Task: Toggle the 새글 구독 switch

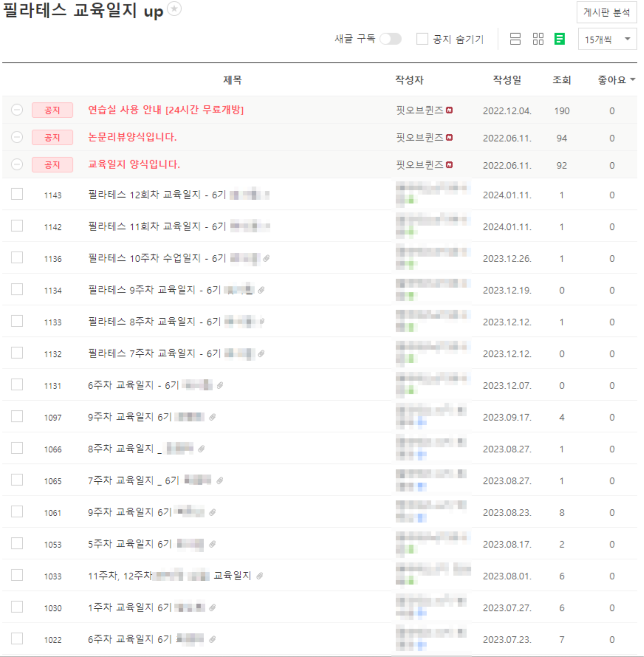Action: click(390, 39)
